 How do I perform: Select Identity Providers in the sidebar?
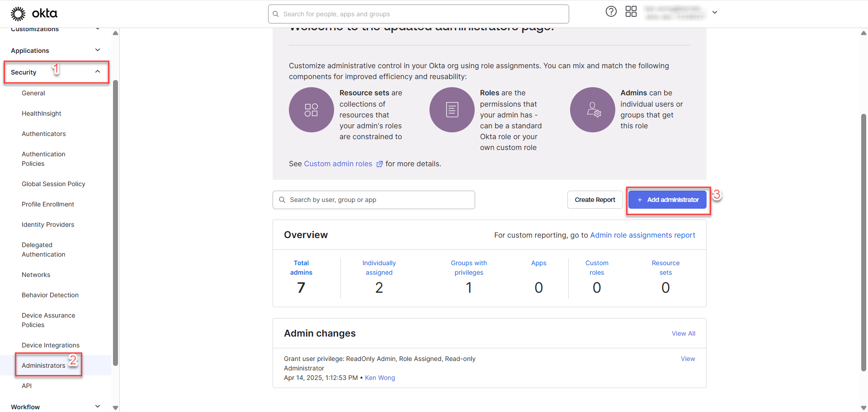[x=47, y=225]
